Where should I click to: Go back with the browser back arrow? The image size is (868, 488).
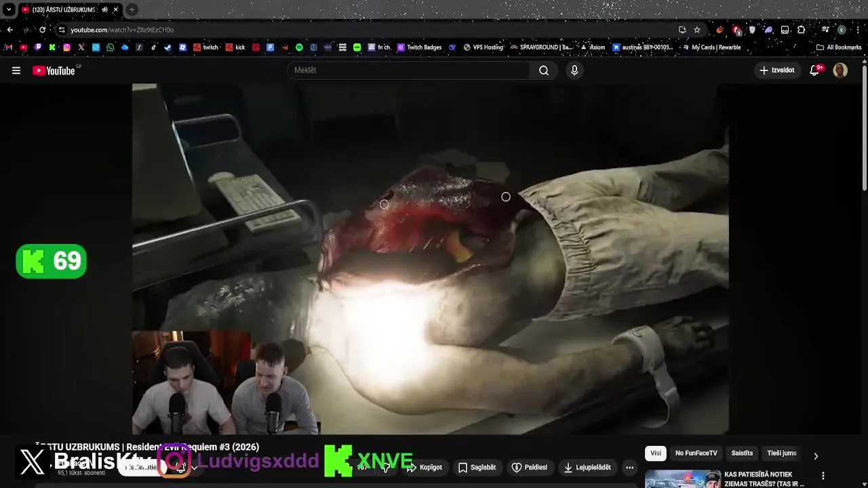9,30
